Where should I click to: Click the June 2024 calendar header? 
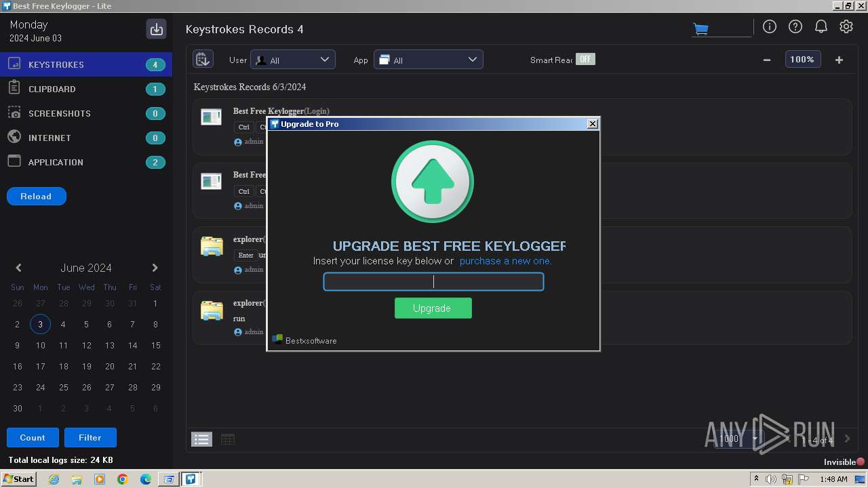[86, 268]
